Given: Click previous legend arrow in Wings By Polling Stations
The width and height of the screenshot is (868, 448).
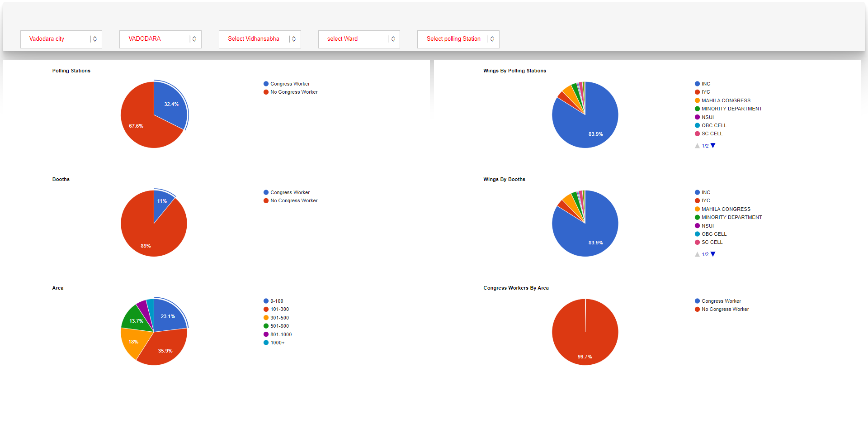Looking at the screenshot, I should [697, 146].
